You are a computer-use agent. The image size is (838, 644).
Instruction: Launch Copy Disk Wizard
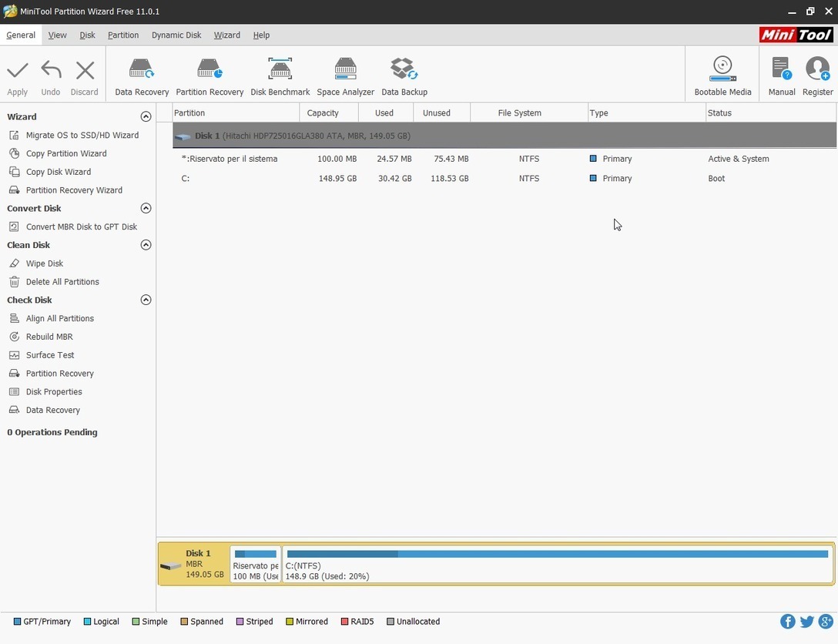(50, 172)
